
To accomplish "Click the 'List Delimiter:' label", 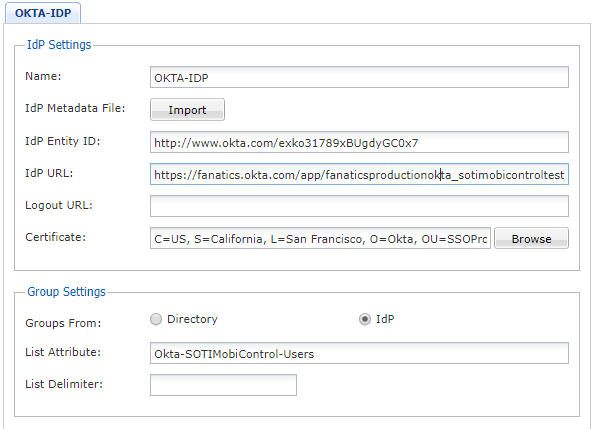I will [x=64, y=384].
